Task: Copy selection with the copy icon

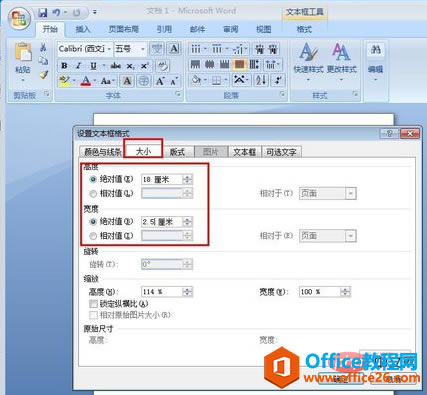Action: coord(43,61)
